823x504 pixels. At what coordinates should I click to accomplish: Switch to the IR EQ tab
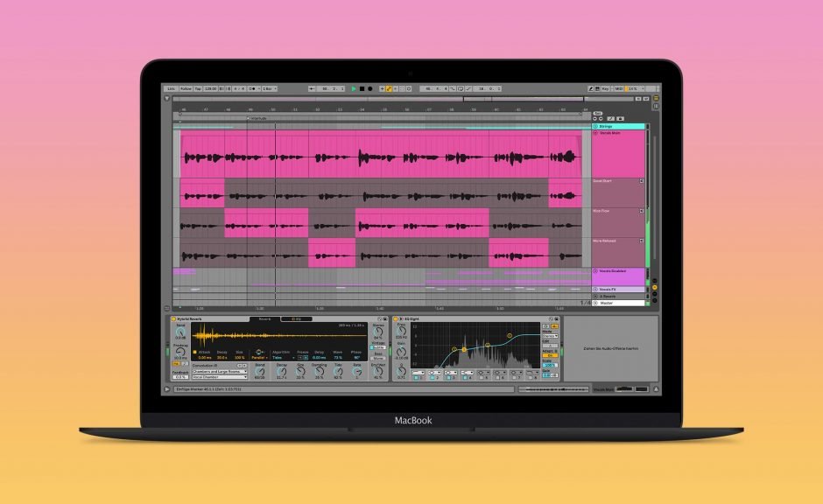[x=298, y=319]
